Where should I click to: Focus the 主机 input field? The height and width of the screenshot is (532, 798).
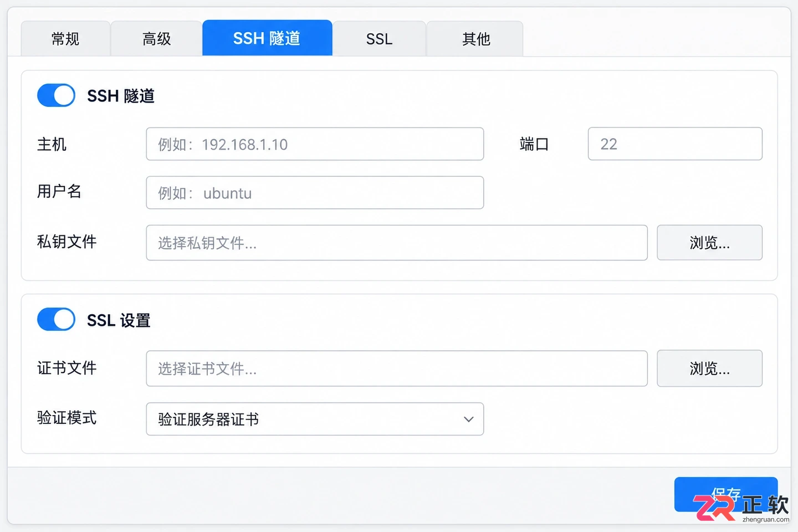(315, 144)
